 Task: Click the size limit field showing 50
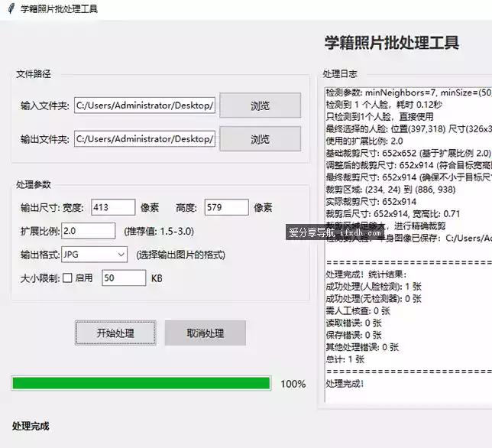(124, 278)
